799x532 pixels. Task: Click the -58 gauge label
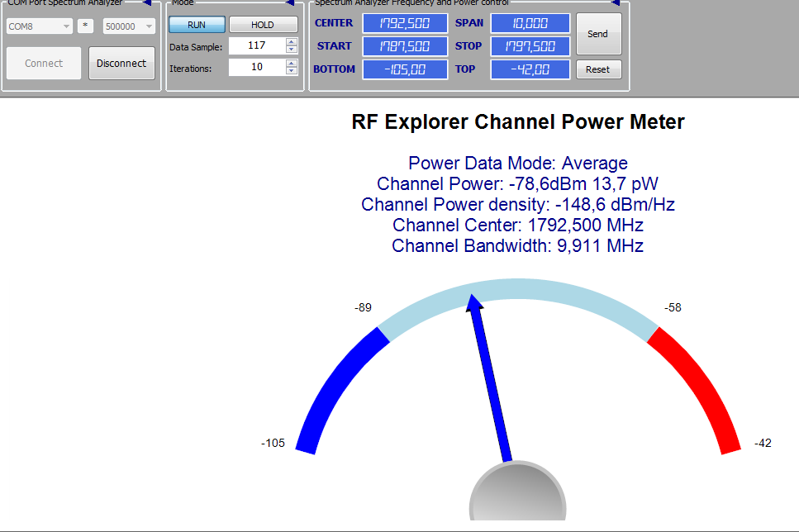pyautogui.click(x=673, y=308)
